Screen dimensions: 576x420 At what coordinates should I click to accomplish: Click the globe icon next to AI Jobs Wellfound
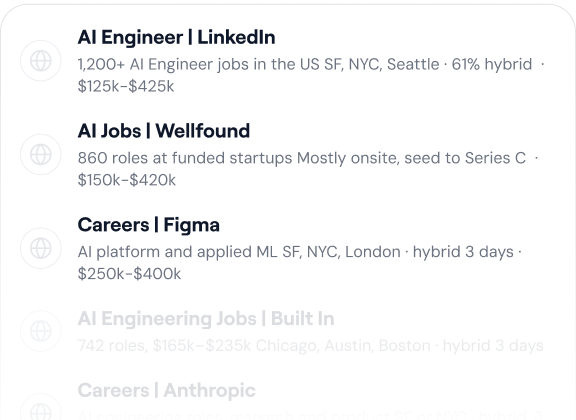tap(40, 154)
